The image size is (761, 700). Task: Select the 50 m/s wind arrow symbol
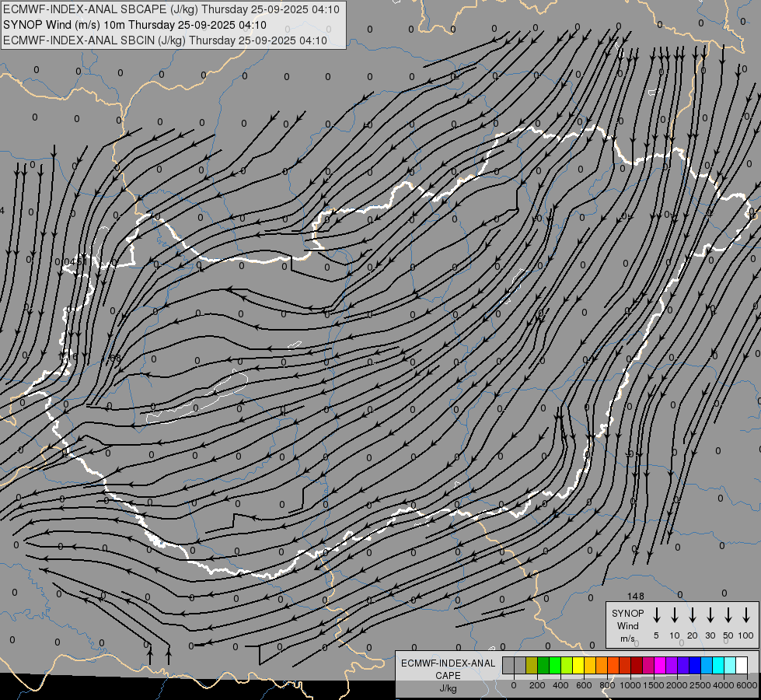[728, 615]
